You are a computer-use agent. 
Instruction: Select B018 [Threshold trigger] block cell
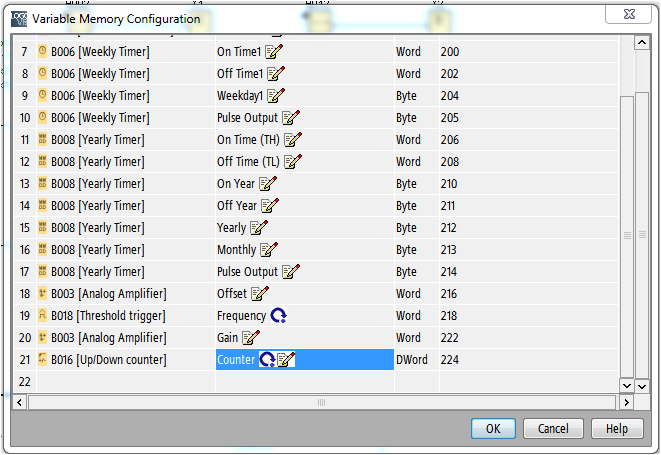(x=126, y=315)
